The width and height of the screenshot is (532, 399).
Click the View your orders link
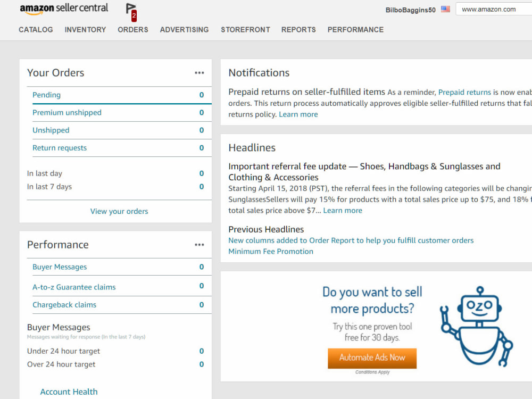pyautogui.click(x=119, y=211)
